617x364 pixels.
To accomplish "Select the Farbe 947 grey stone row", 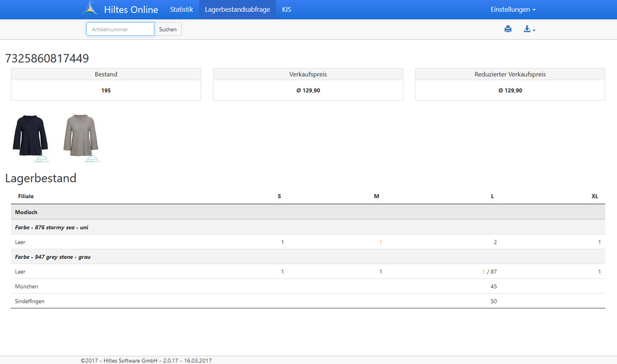I will tap(53, 257).
